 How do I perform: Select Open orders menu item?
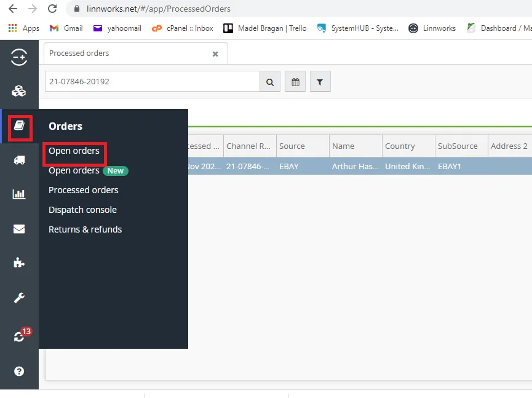point(74,151)
